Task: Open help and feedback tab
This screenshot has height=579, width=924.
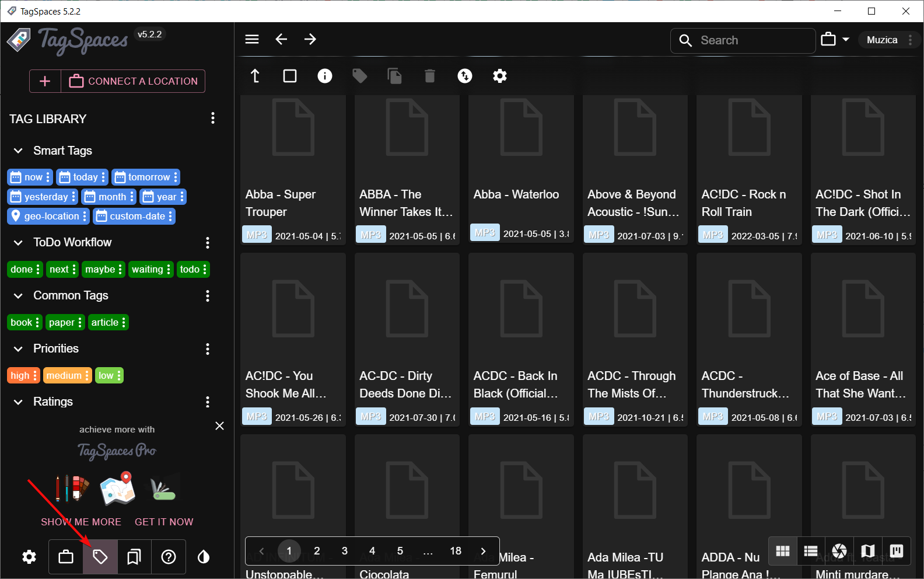Action: click(169, 557)
